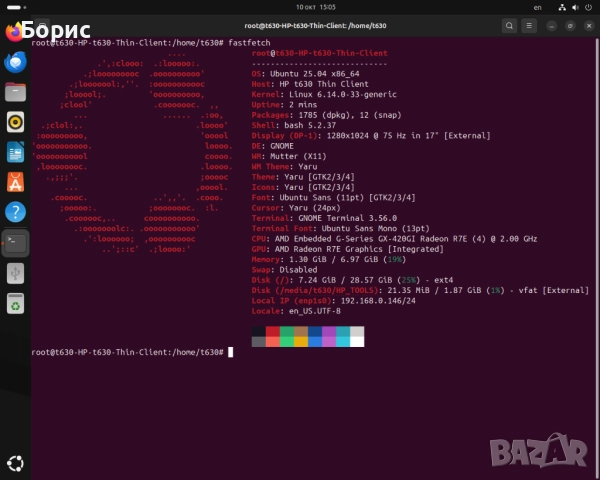Open the USB drive icon in dock
Screen dimensions: 600x480
[15, 272]
